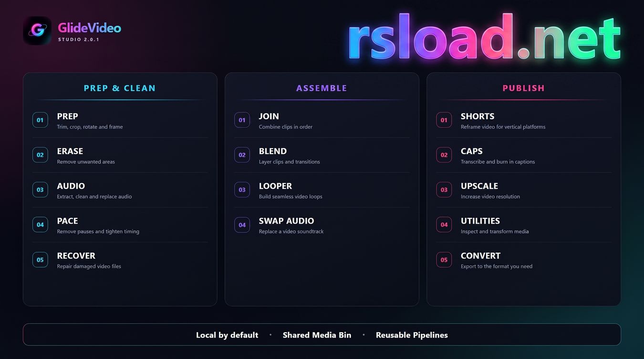Click the 03 badge beside LOOPER
This screenshot has height=359, width=644.
click(242, 190)
